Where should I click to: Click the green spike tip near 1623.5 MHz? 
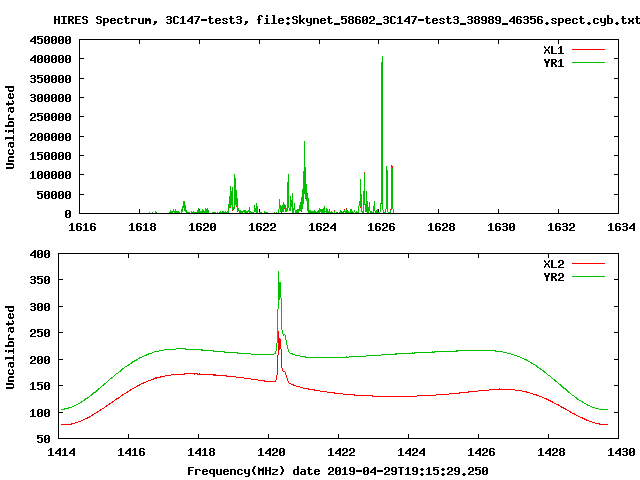tap(304, 142)
